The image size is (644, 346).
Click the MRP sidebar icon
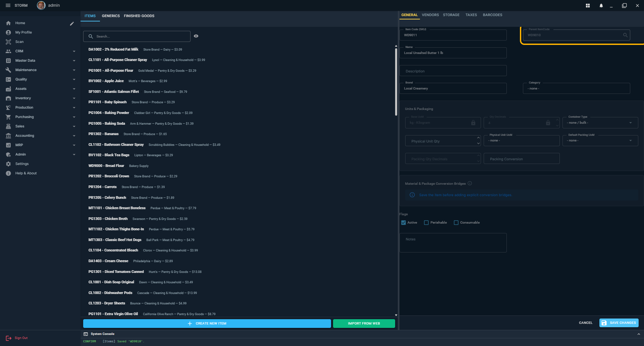[x=8, y=145]
